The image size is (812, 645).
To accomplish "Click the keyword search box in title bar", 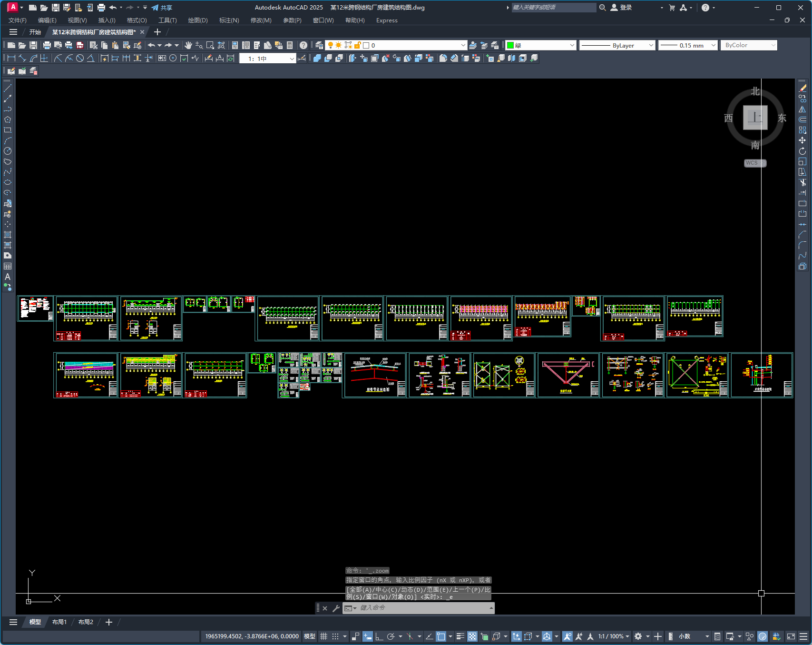I will (x=554, y=8).
